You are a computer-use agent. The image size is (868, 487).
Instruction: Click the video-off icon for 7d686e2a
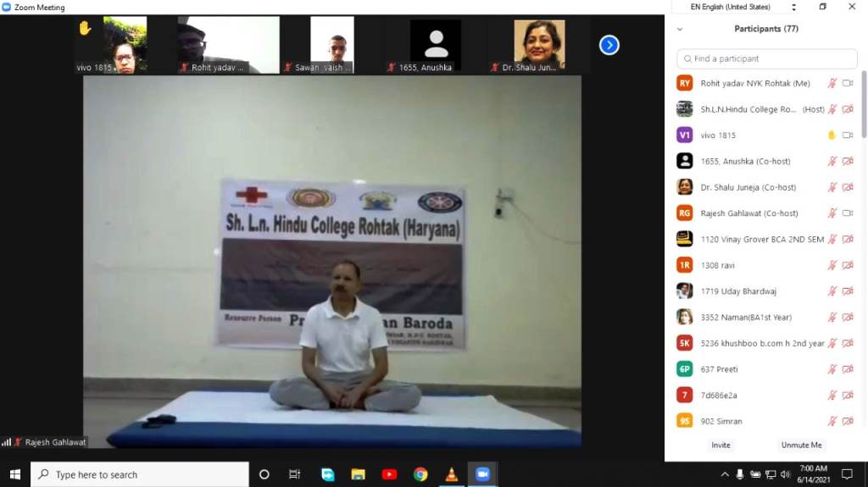click(848, 396)
